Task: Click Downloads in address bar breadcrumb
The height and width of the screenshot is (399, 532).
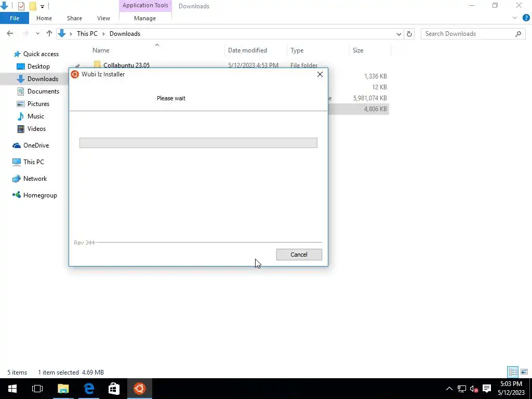Action: click(x=125, y=34)
